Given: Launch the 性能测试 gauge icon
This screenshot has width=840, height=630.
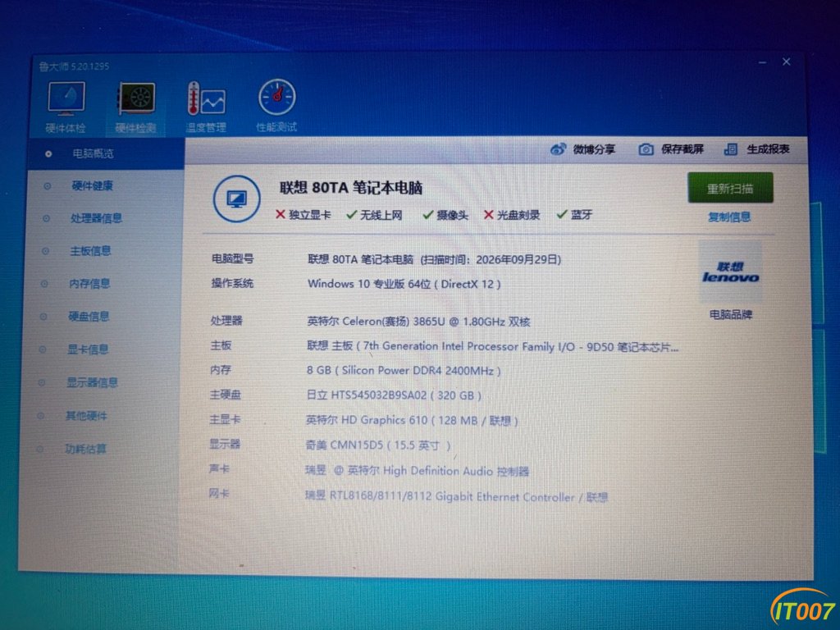Looking at the screenshot, I should coord(277,98).
